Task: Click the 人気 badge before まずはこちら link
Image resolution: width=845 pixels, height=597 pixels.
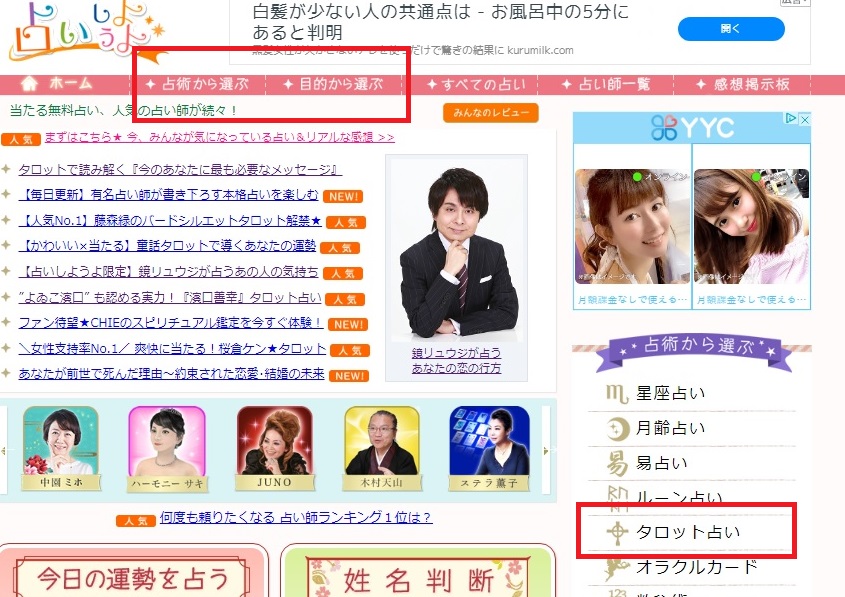Action: click(x=20, y=140)
